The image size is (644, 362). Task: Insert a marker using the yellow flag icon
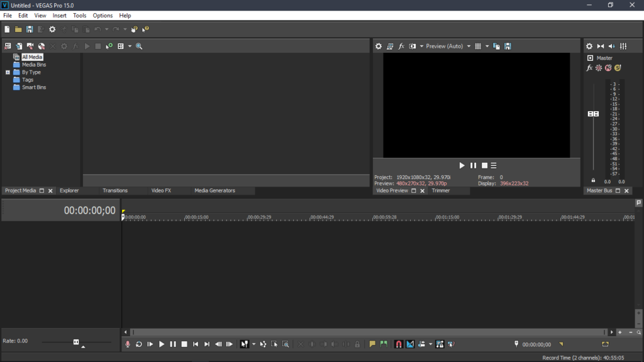(372, 344)
